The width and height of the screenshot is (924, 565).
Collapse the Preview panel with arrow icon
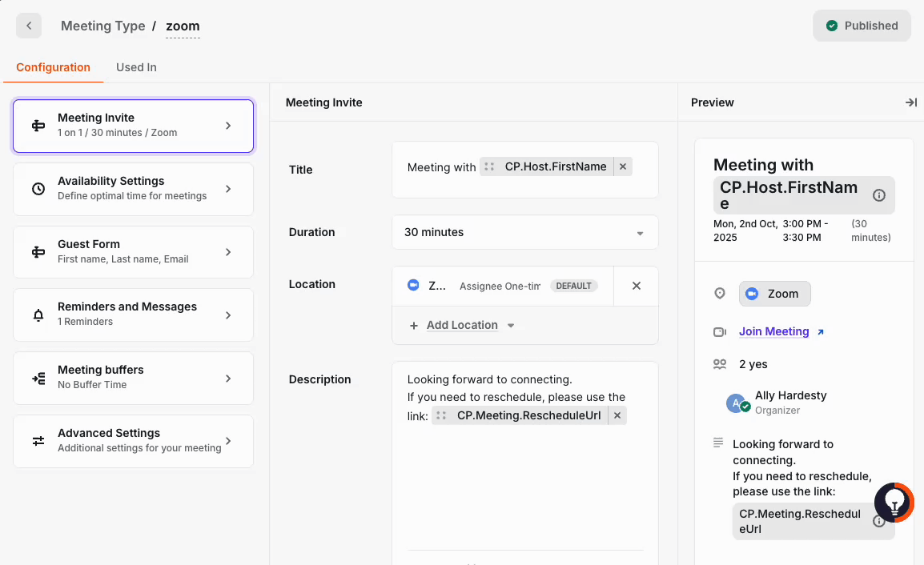point(910,102)
